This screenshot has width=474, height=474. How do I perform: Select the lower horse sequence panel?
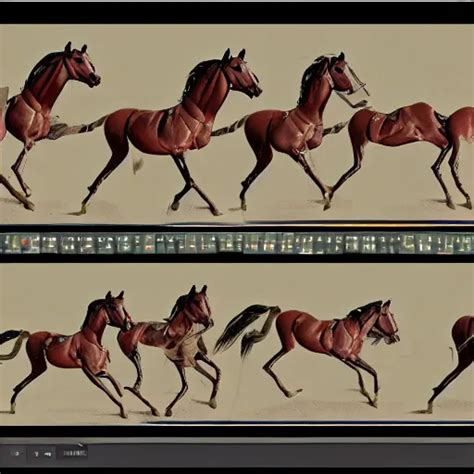tap(237, 343)
